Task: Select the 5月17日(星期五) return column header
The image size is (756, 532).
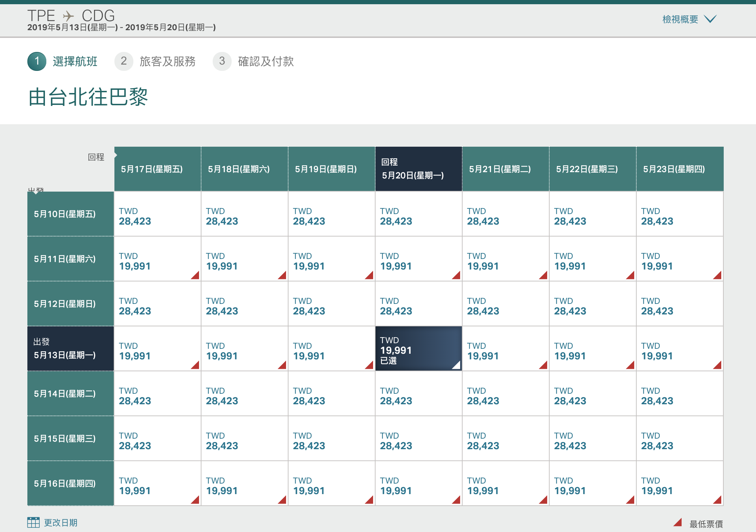Action: (x=157, y=169)
